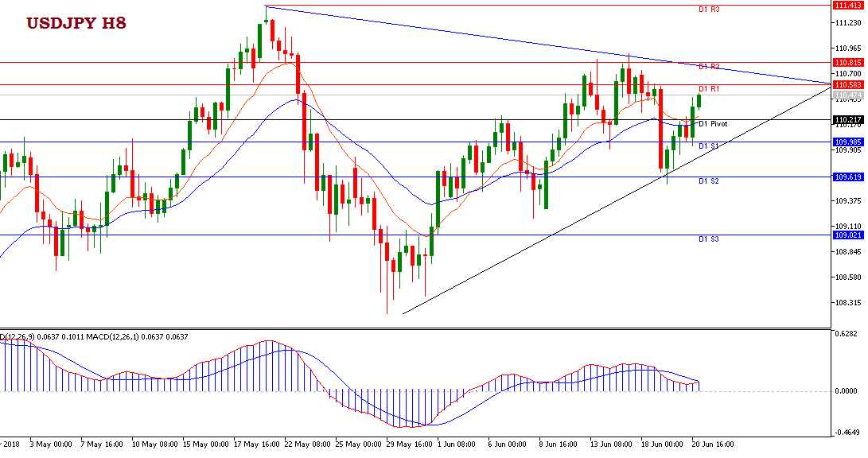Click the D1 Pivot label
Screen dimensions: 868x458
[713, 124]
